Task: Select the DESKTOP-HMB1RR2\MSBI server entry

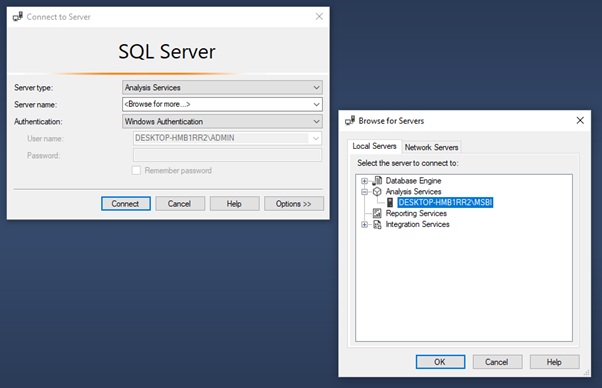Action: coord(445,202)
